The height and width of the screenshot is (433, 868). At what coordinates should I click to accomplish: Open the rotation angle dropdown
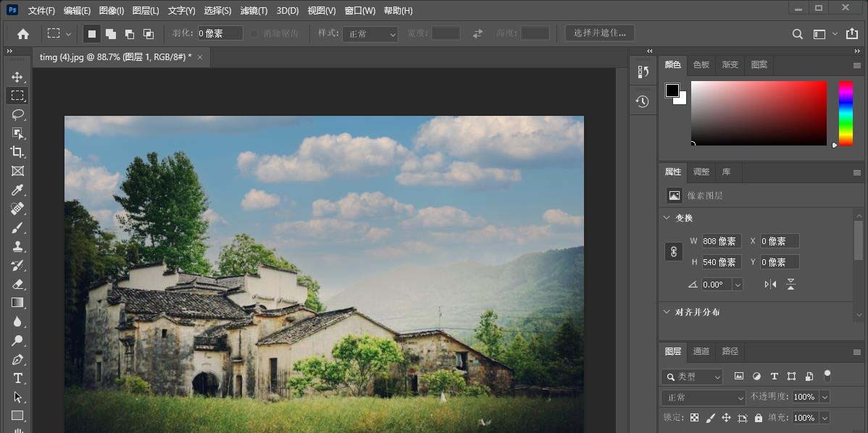[738, 285]
